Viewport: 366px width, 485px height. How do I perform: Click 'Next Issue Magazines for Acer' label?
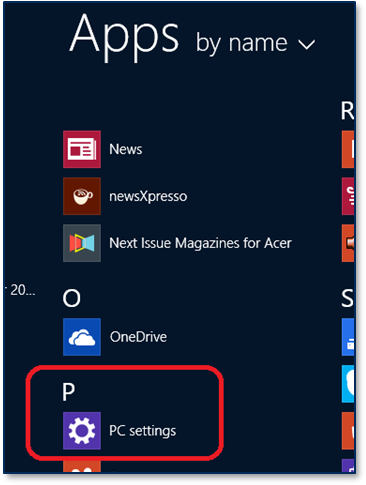200,243
